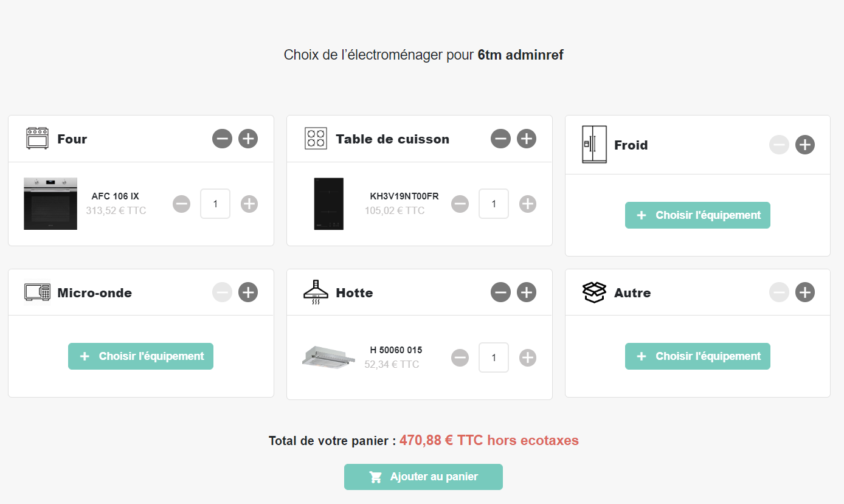This screenshot has height=504, width=844.
Task: Open the AFC 106 IX oven thumbnail
Action: click(x=50, y=204)
